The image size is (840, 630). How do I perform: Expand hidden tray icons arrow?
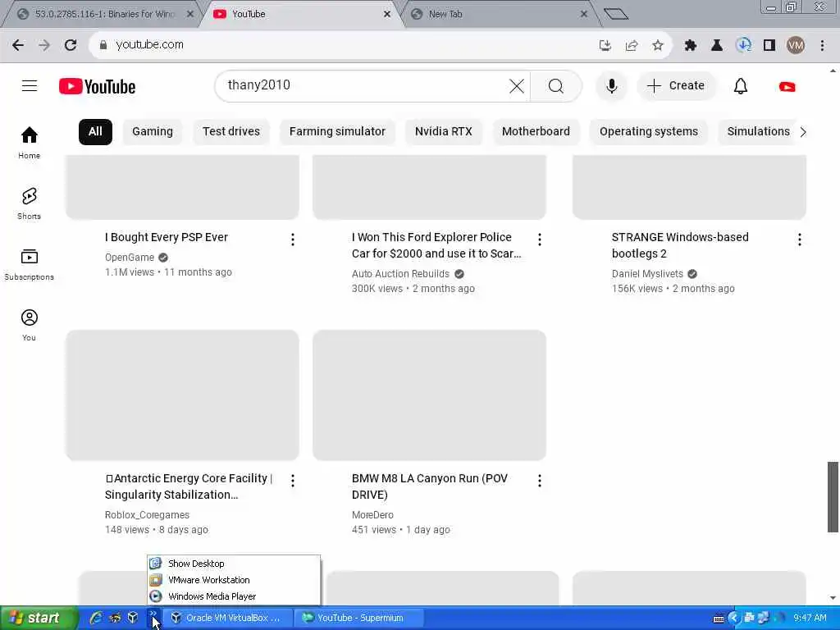[x=734, y=618]
